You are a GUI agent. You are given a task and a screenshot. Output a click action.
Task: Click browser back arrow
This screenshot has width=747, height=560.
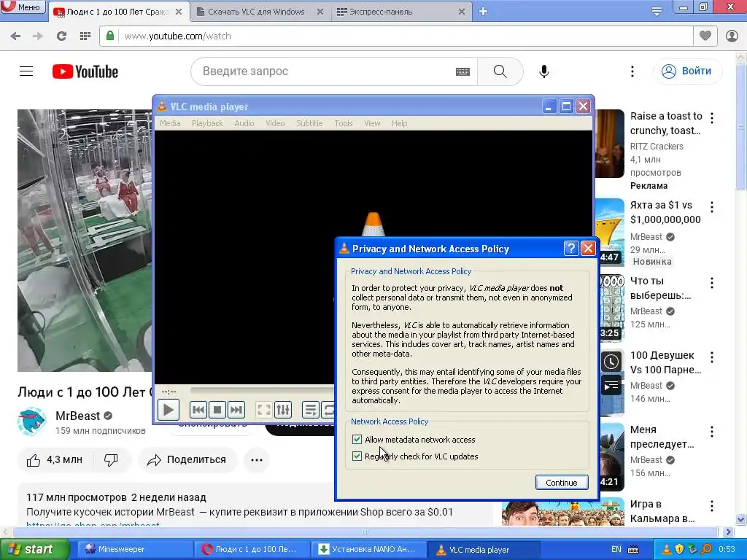15,36
